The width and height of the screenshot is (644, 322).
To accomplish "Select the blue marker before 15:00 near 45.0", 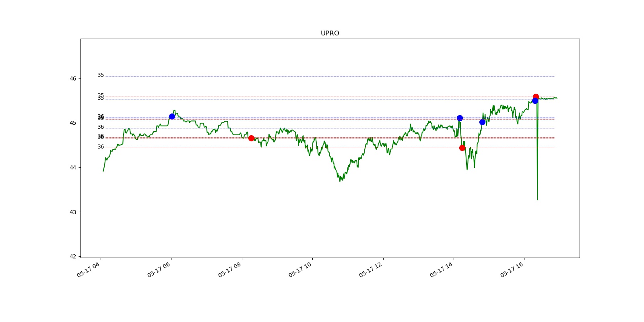I will coord(482,122).
